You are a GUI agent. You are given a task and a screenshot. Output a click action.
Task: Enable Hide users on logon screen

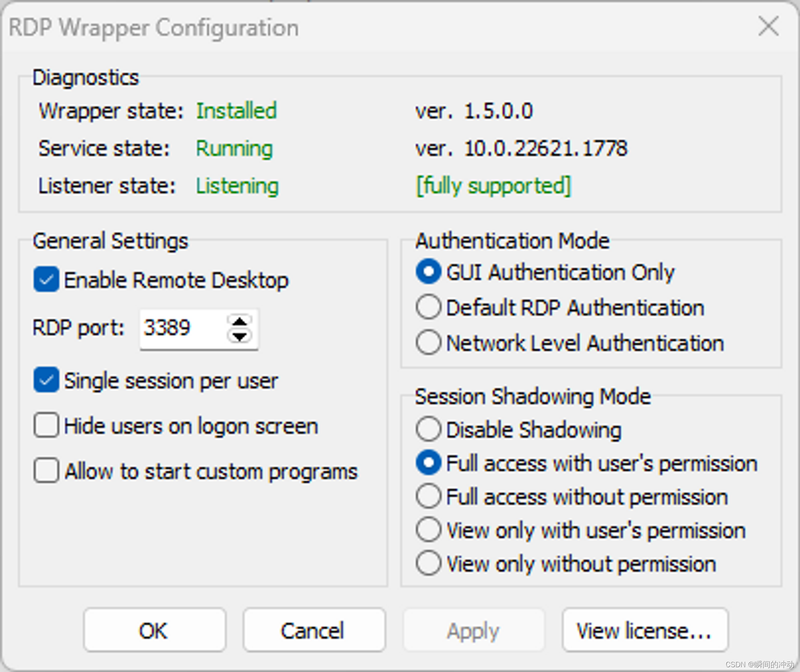pyautogui.click(x=46, y=425)
